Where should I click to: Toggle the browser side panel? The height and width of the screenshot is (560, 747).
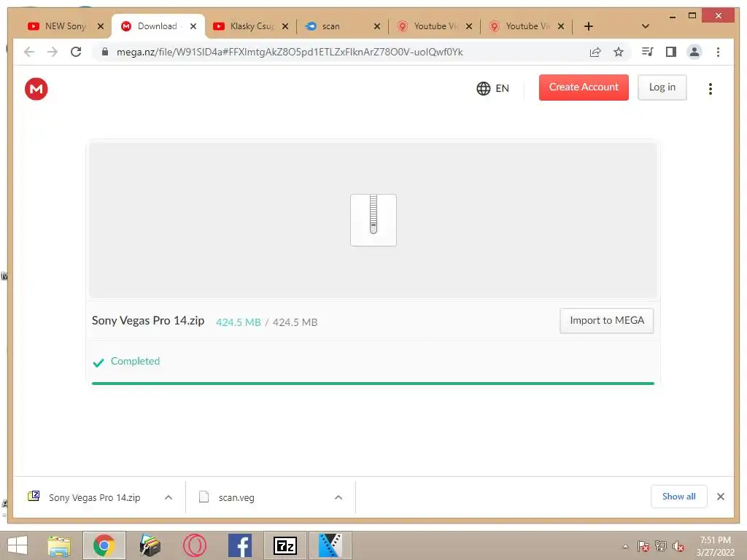point(671,52)
